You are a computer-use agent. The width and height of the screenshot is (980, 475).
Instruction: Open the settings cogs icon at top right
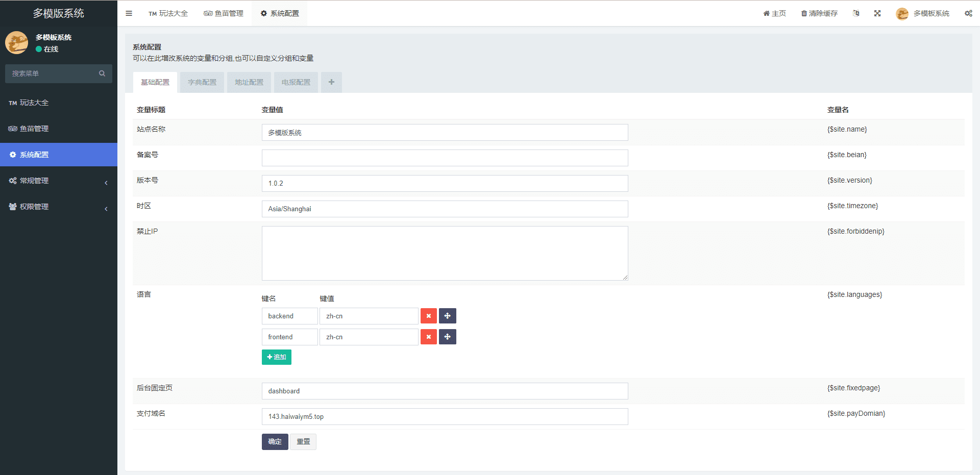coord(968,13)
